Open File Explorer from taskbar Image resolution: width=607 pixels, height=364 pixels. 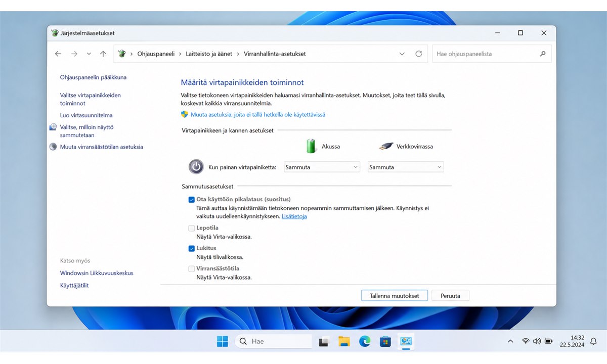[344, 342]
